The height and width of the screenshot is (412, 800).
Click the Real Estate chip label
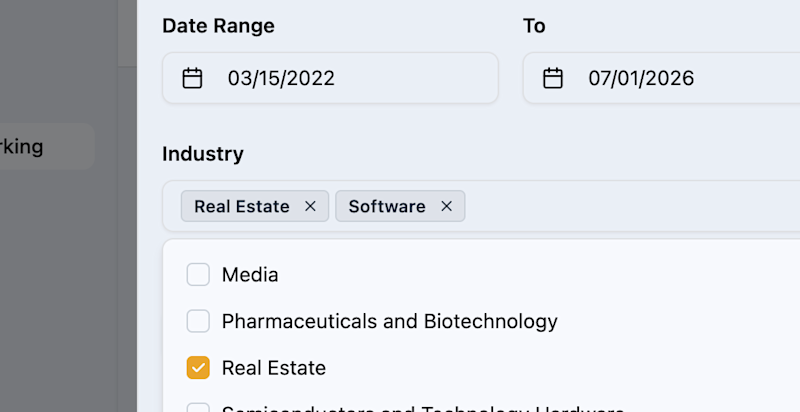(x=242, y=206)
